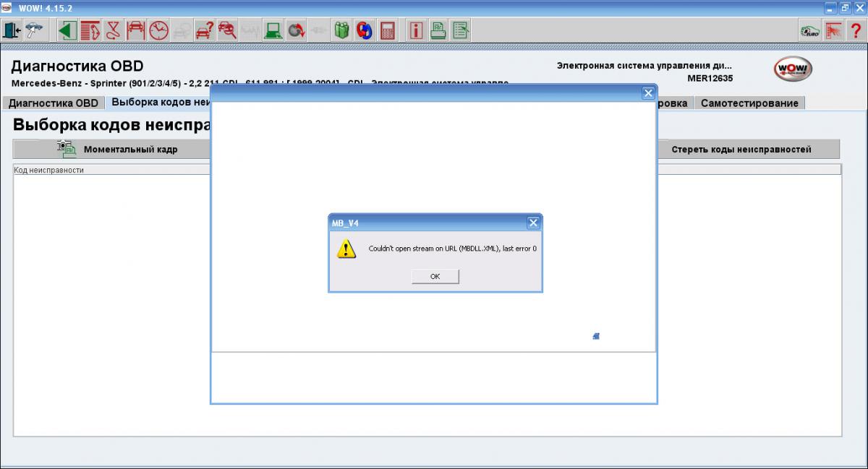Open the car on lift icon

click(x=135, y=30)
